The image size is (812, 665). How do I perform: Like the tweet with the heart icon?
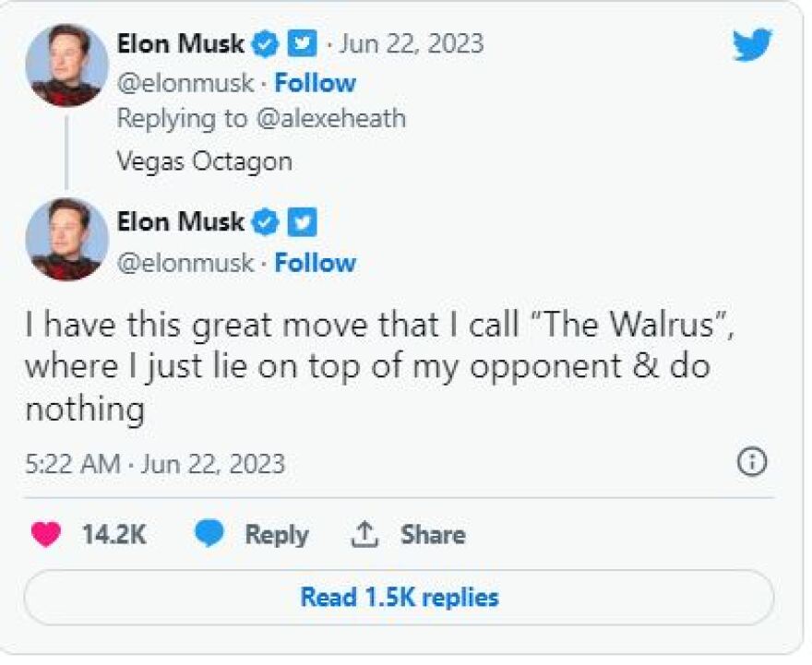(x=45, y=534)
